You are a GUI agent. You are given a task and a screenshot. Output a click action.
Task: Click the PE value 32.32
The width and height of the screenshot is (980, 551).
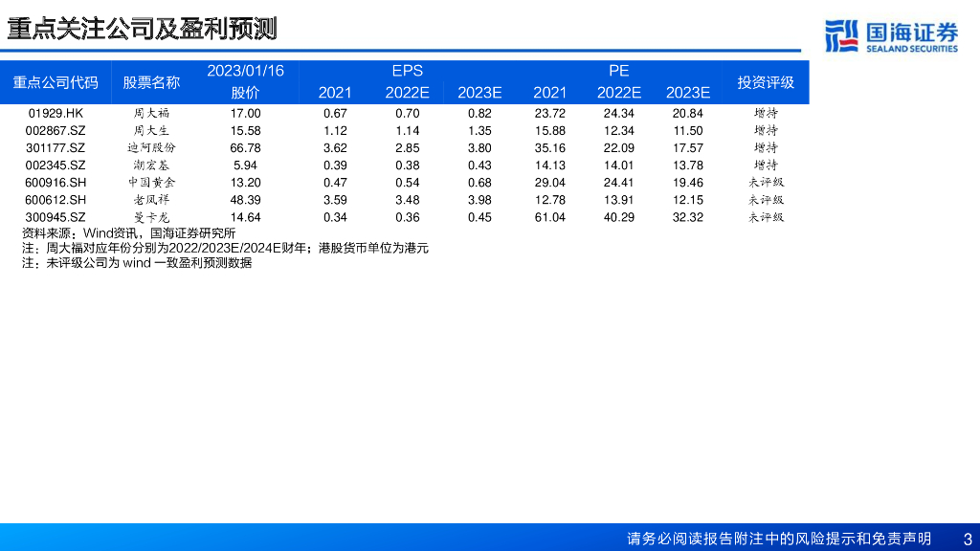(687, 218)
